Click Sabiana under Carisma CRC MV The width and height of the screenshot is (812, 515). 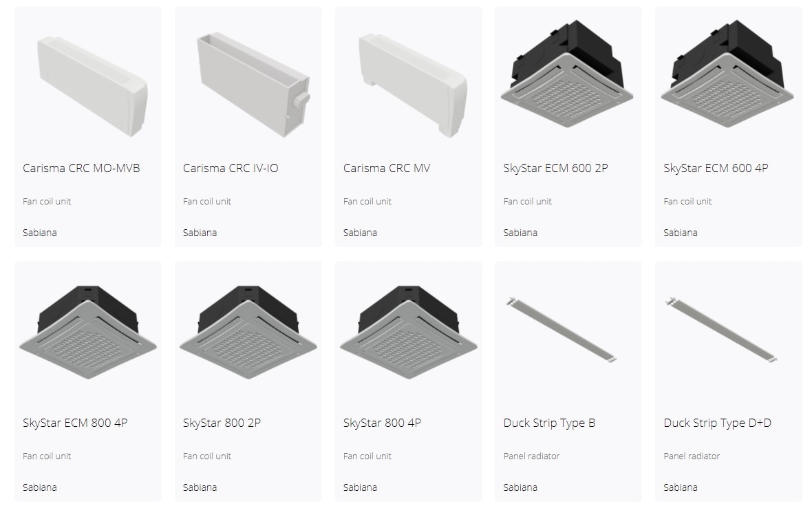tap(360, 233)
